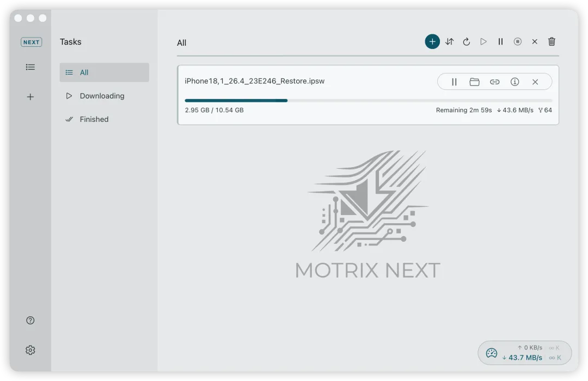Stop all tasks with toolbar stop icon

518,41
